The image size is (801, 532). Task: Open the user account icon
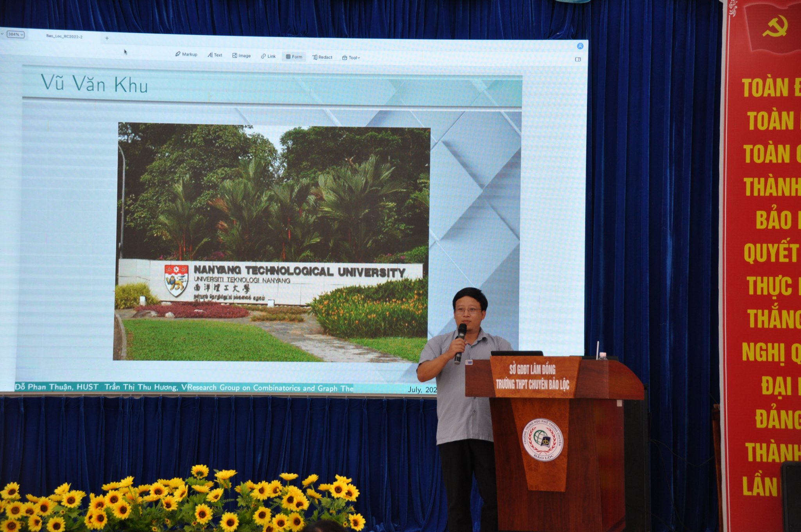click(x=580, y=46)
